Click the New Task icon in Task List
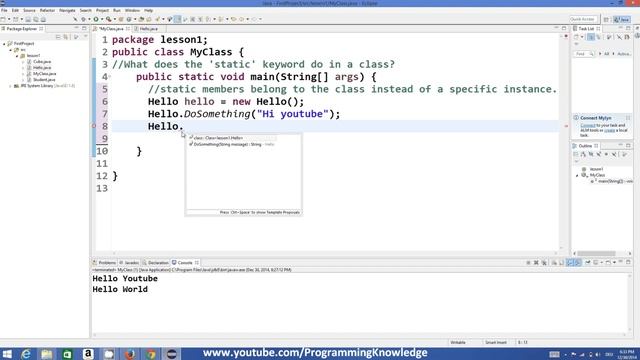 [x=576, y=37]
